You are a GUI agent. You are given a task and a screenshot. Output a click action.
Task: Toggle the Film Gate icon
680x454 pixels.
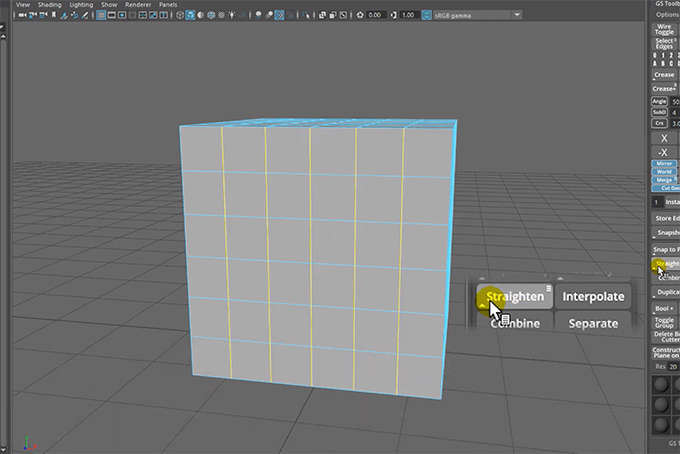point(111,15)
